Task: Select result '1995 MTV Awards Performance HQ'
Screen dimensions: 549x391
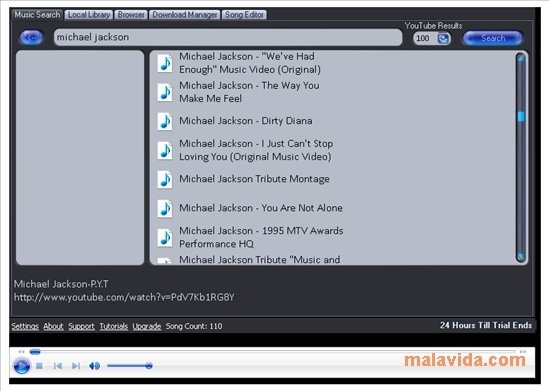Action: 261,237
